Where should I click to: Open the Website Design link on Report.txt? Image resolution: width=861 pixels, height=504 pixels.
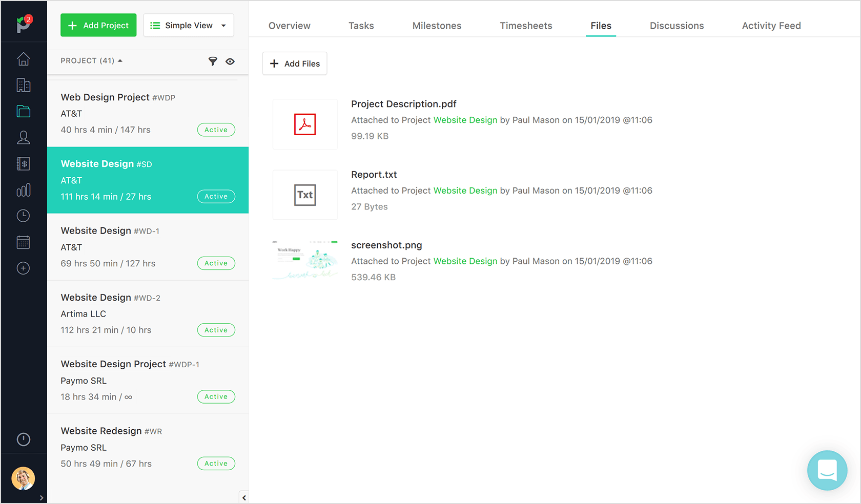pyautogui.click(x=465, y=190)
